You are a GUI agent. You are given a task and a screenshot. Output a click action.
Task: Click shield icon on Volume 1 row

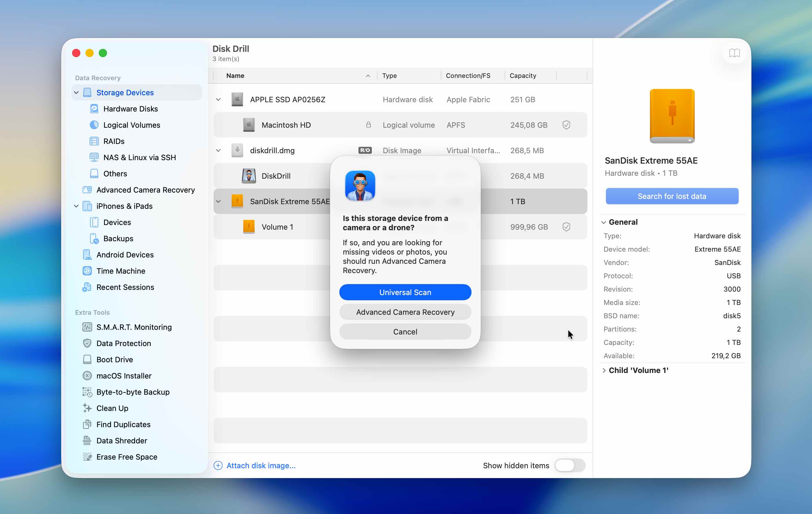coord(566,227)
